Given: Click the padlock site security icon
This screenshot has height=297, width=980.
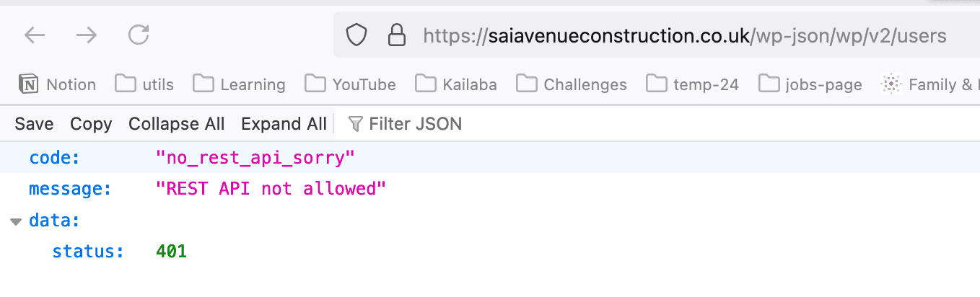Looking at the screenshot, I should pos(396,35).
